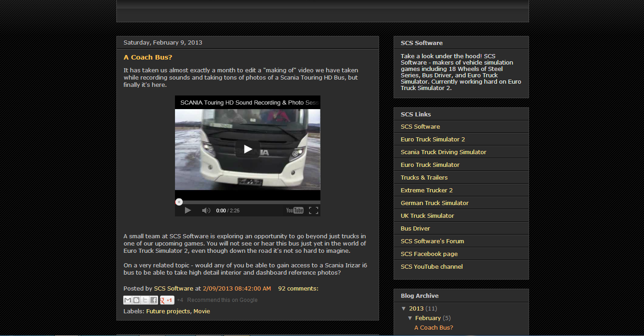The image size is (644, 336).
Task: Open the 2013 archive year link
Action: click(416, 308)
